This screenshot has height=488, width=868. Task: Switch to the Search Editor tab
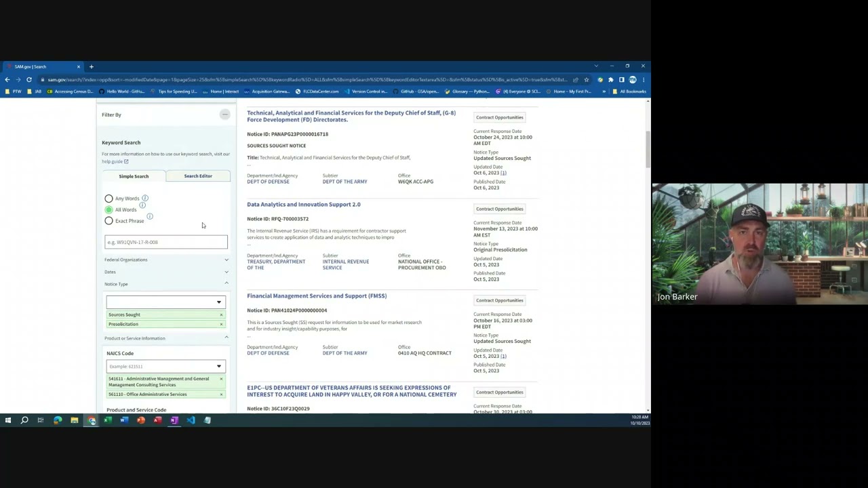click(198, 176)
